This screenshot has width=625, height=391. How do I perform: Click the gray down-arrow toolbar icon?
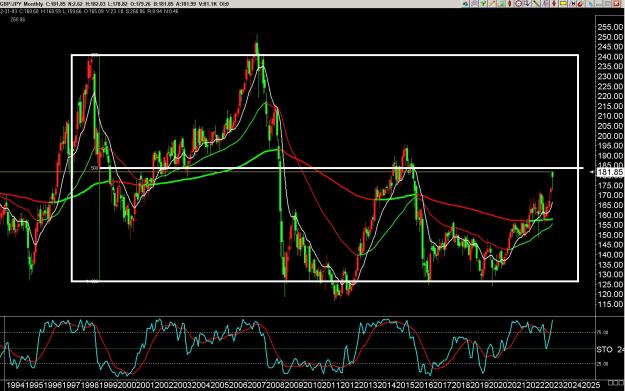(x=527, y=4)
